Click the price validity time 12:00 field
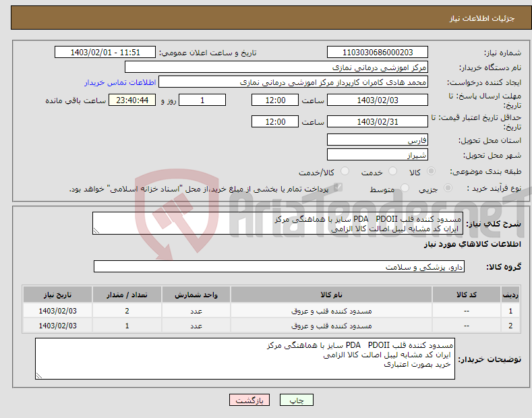Screen dimensions: 532x418 point(275,121)
